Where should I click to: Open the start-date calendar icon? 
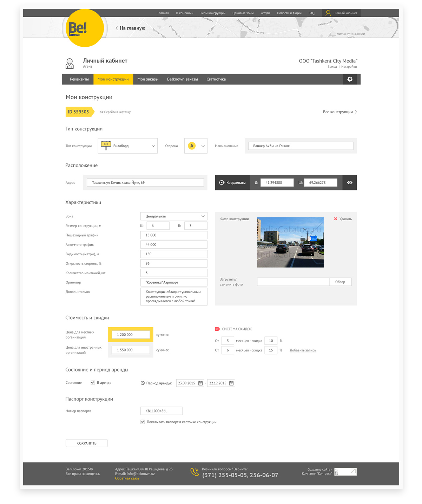pos(200,383)
